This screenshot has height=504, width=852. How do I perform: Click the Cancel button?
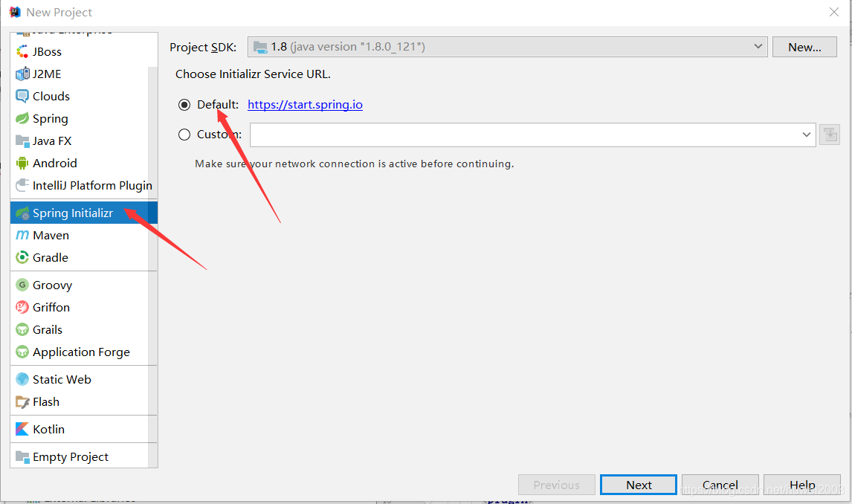pos(720,485)
